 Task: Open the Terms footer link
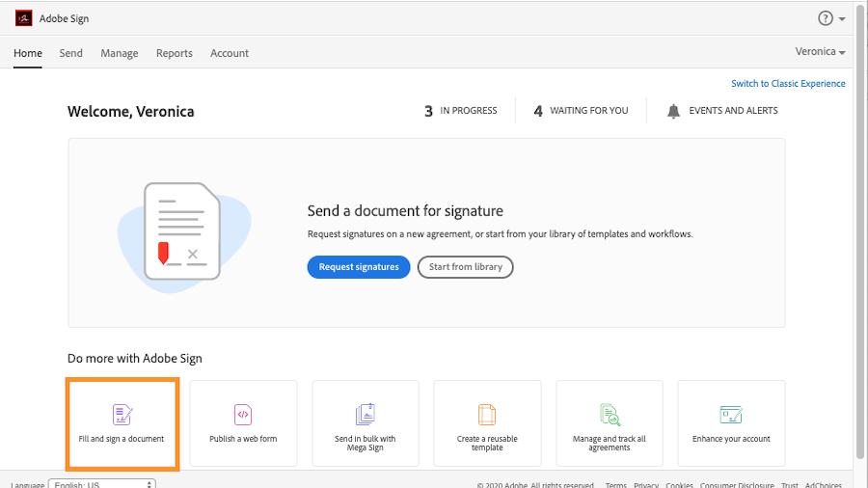615,485
